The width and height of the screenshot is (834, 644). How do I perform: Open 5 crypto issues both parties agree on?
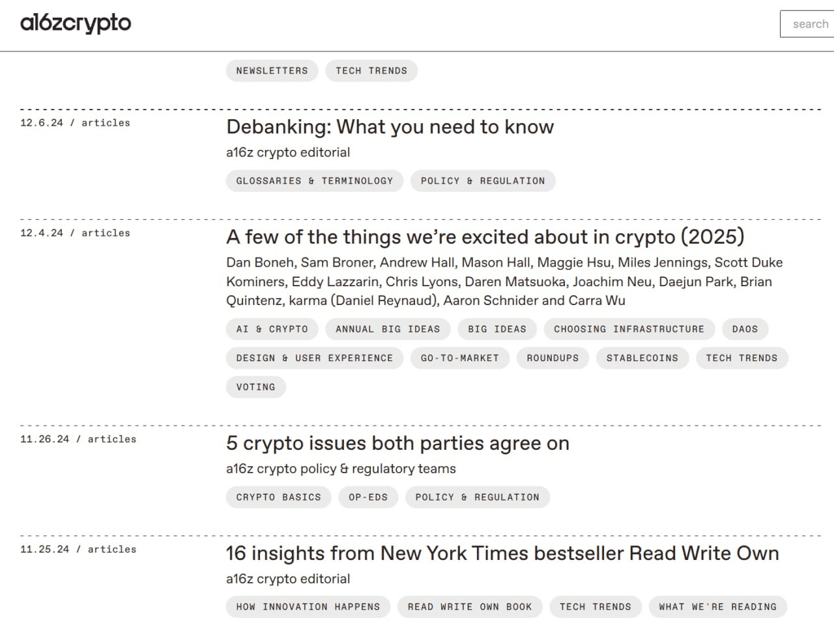397,443
